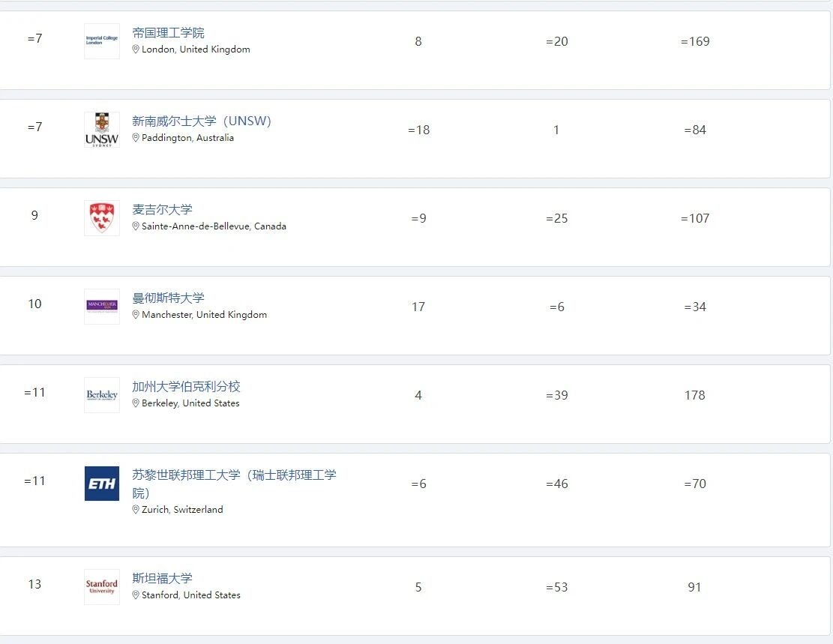Select the 加州大学伯克利分校 link
Image resolution: width=833 pixels, height=644 pixels.
point(186,387)
